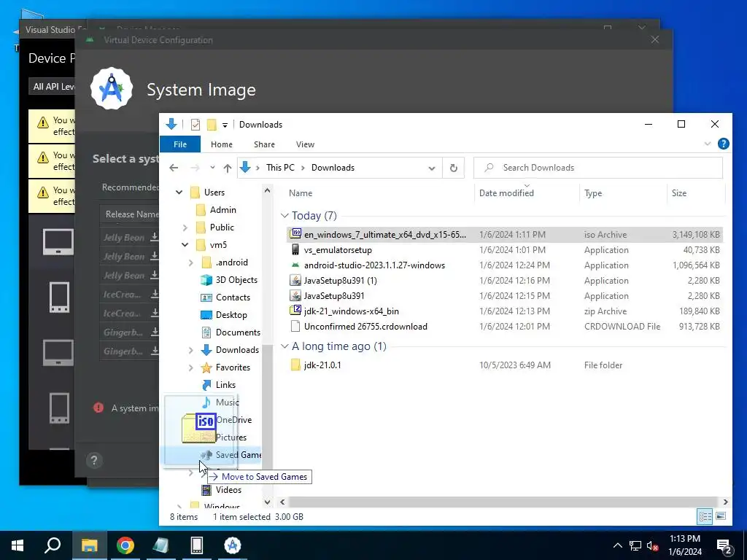747x560 pixels.
Task: Expand the Explorer ribbon chevron
Action: click(708, 144)
